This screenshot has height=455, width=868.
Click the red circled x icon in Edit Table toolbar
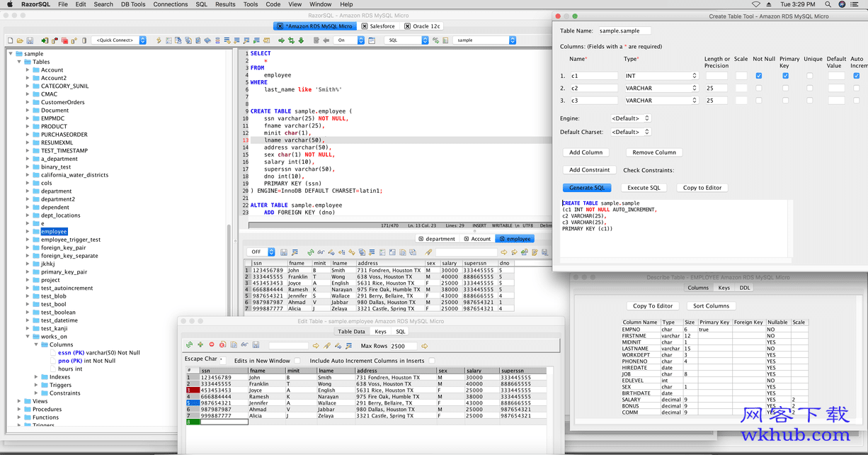tap(222, 345)
